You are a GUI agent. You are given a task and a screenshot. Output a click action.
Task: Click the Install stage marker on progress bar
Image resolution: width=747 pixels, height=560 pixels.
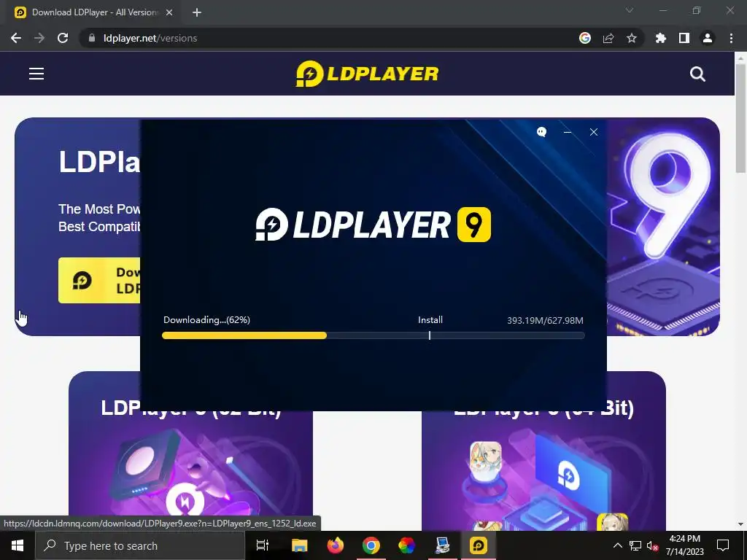pos(430,335)
